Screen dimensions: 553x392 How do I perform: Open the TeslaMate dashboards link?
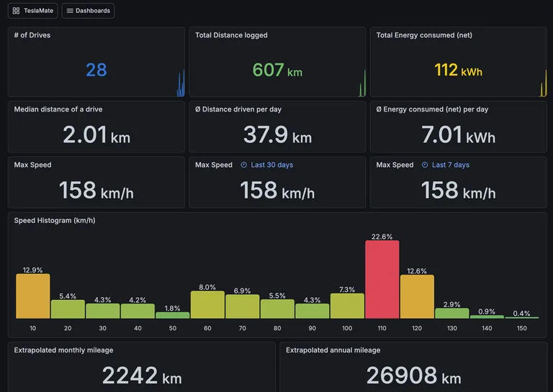33,11
